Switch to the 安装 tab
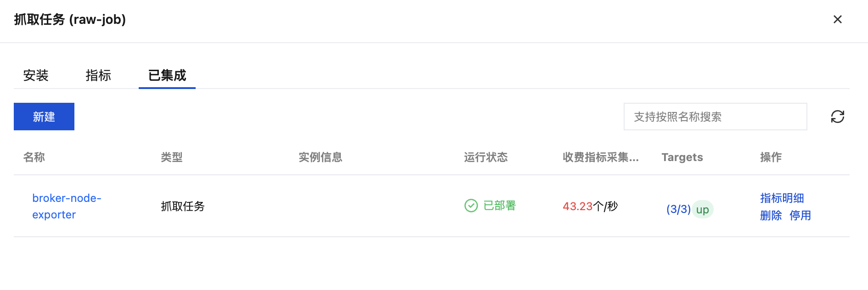This screenshot has height=290, width=868. [x=36, y=75]
